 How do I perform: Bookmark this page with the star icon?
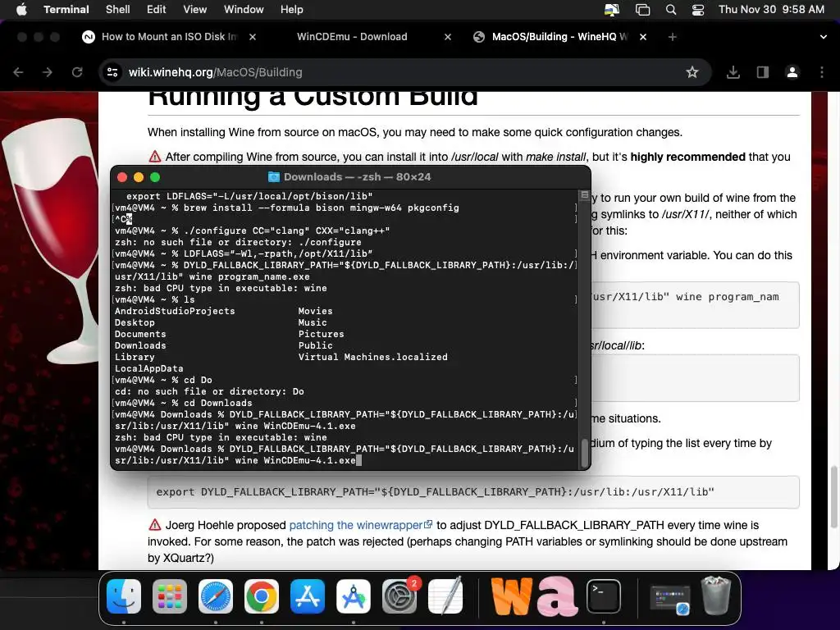692,72
